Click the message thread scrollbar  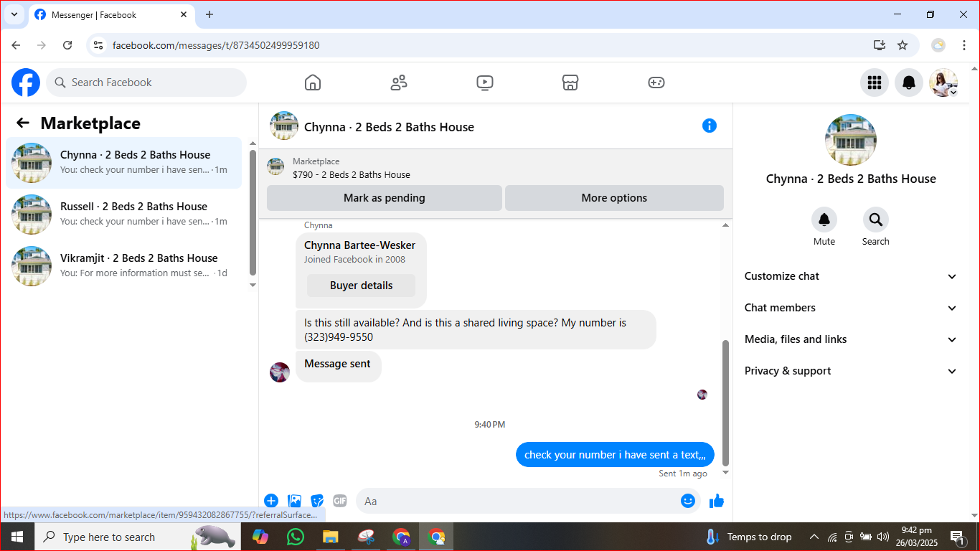725,403
